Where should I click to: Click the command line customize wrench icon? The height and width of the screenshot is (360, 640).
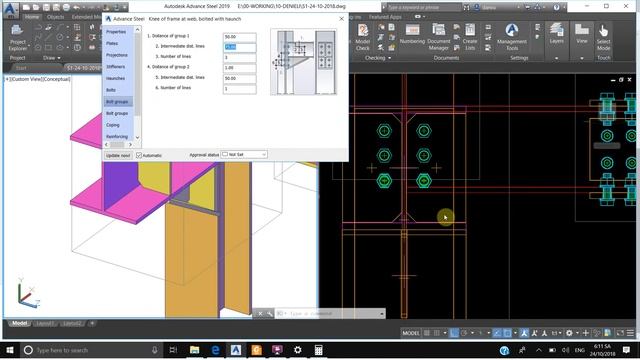click(270, 313)
